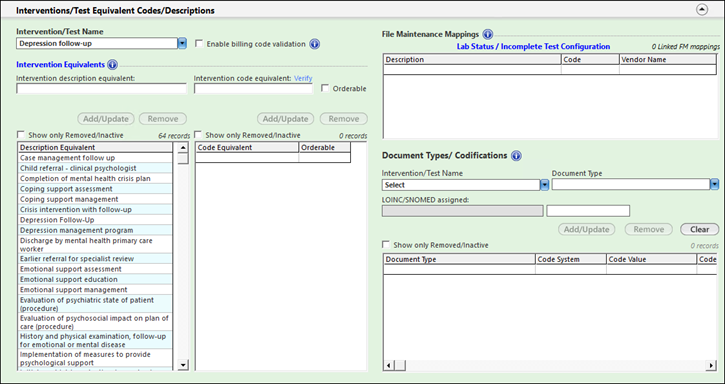Select 'Case management follow up' row
This screenshot has width=725, height=384.
pos(95,158)
